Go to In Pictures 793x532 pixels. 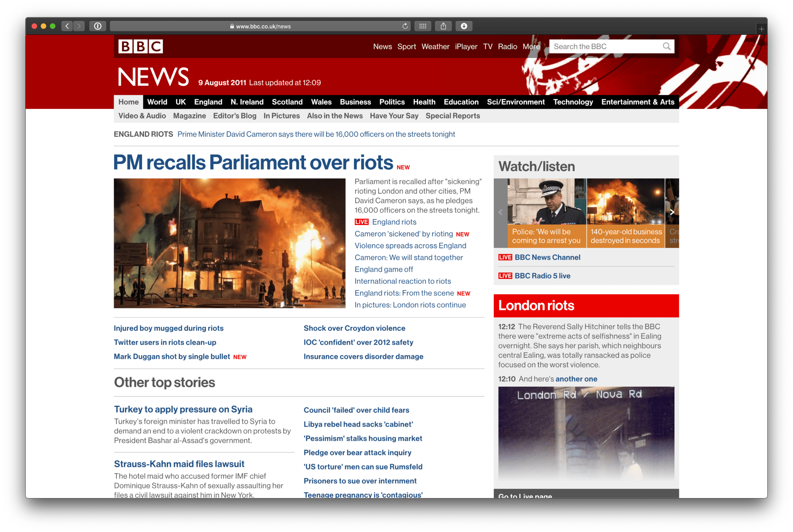[281, 116]
